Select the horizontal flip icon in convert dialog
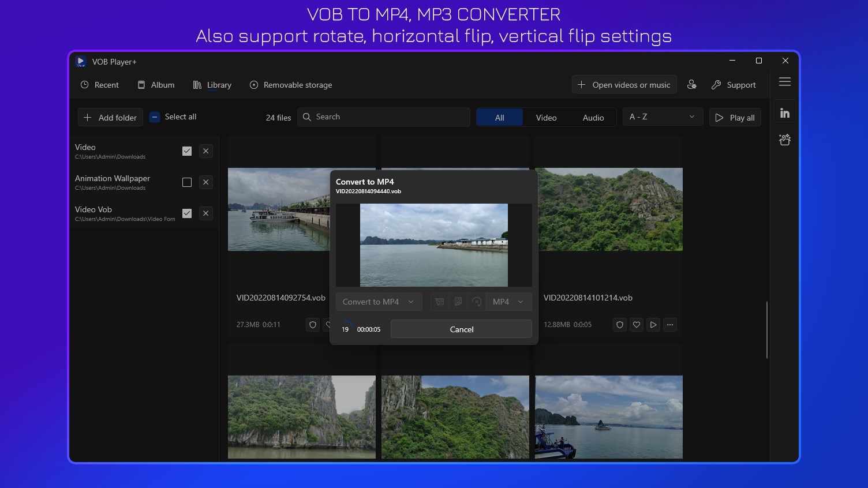Screen dimensions: 868x488 point(439,301)
